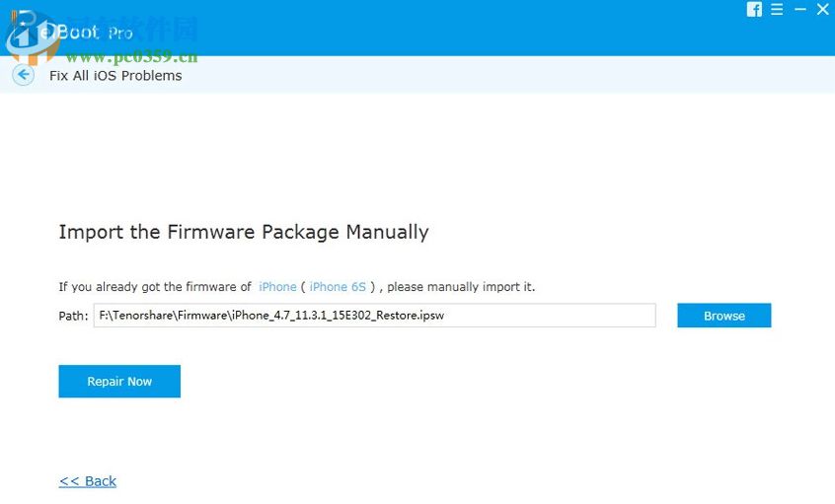Viewport: 835px width, 504px height.
Task: Click the iPhone device link text
Action: click(x=277, y=287)
